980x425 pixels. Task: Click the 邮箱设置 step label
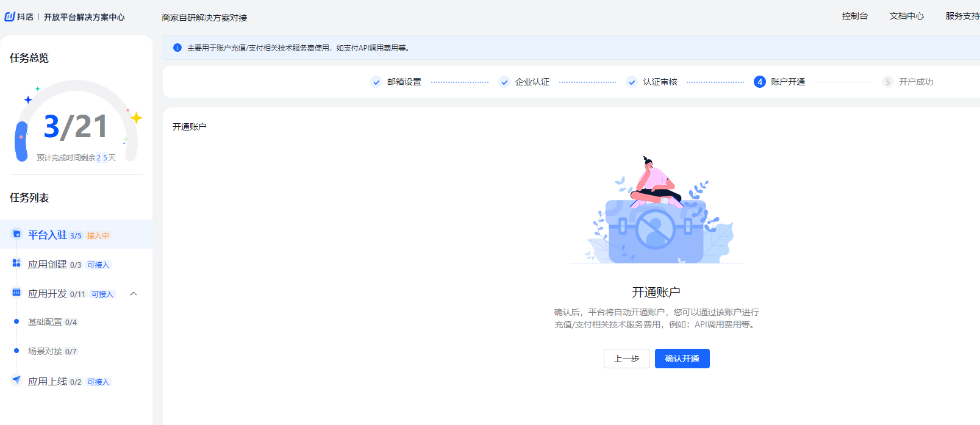[404, 82]
